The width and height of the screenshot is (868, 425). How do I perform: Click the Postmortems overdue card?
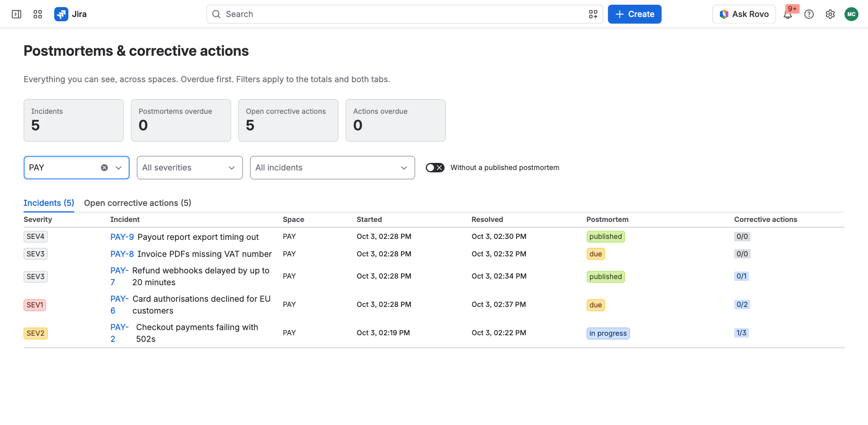click(181, 120)
